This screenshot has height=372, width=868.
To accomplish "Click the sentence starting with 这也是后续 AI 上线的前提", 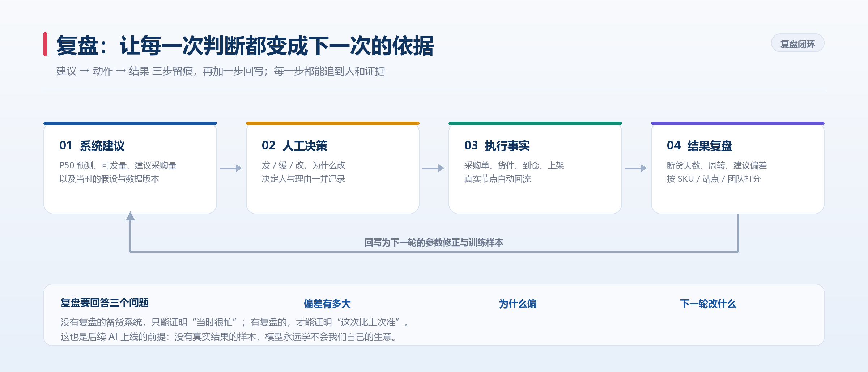I will pos(229,337).
